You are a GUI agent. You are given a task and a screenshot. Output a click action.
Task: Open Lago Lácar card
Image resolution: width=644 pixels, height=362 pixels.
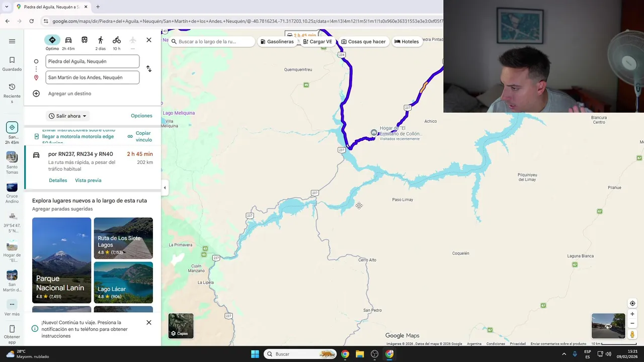click(x=123, y=283)
